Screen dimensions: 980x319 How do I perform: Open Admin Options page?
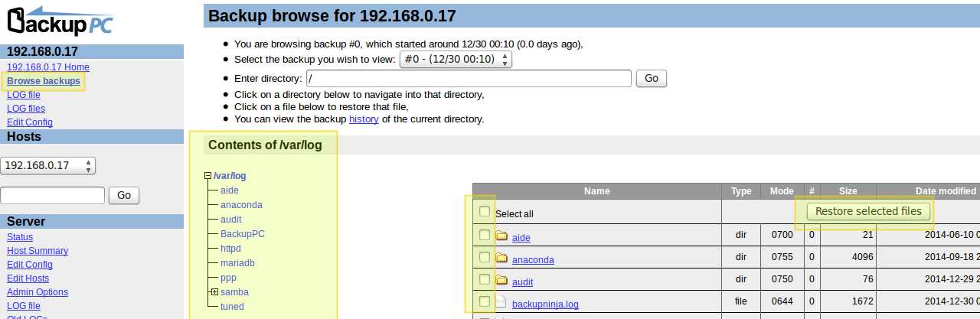pos(38,292)
